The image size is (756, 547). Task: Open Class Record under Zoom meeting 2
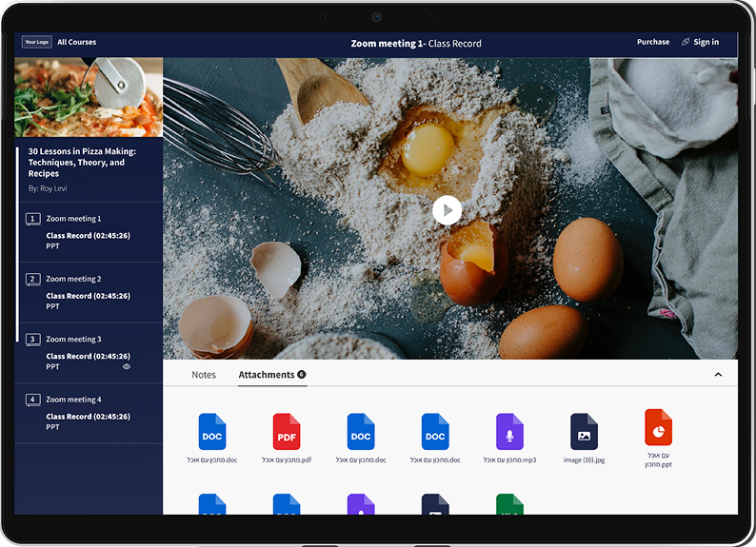pyautogui.click(x=89, y=296)
